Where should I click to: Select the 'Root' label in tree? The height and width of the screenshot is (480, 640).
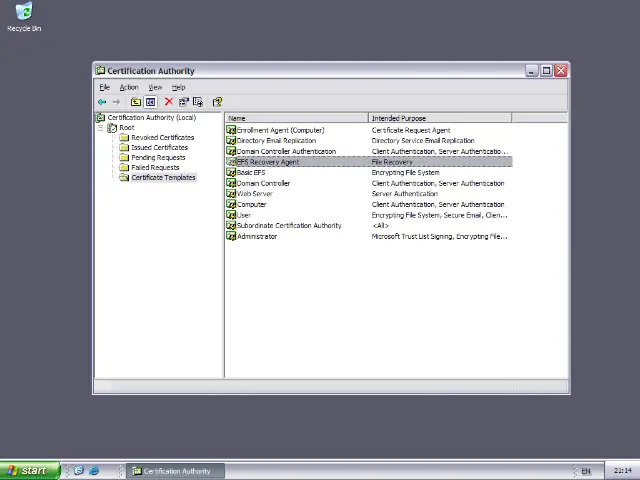click(x=127, y=128)
